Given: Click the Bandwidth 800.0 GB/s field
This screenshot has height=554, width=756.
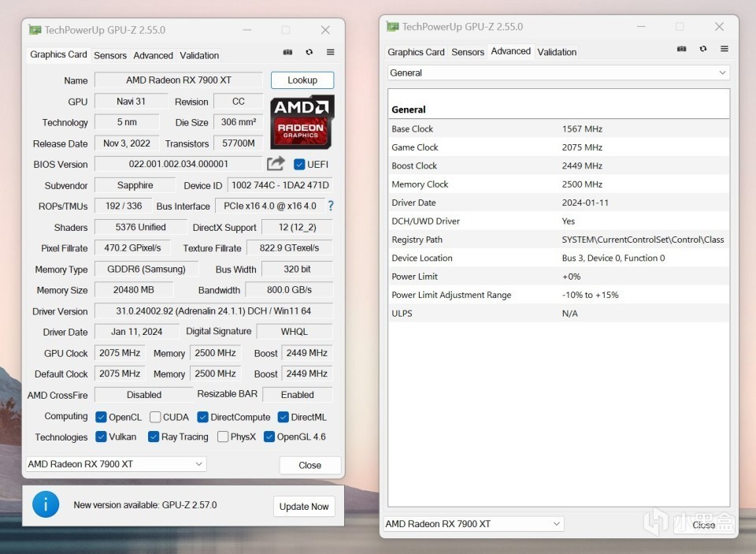Looking at the screenshot, I should point(289,290).
